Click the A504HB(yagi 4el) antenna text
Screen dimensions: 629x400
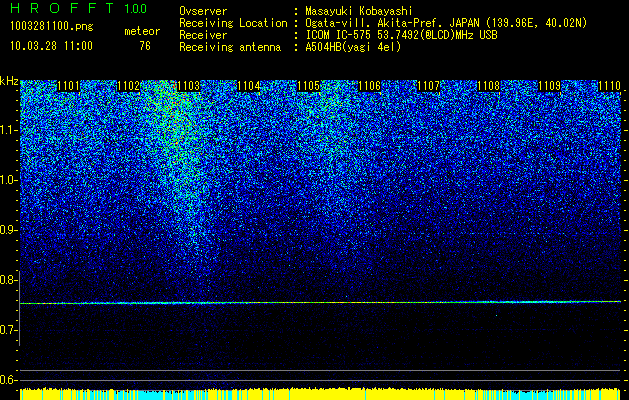[353, 47]
